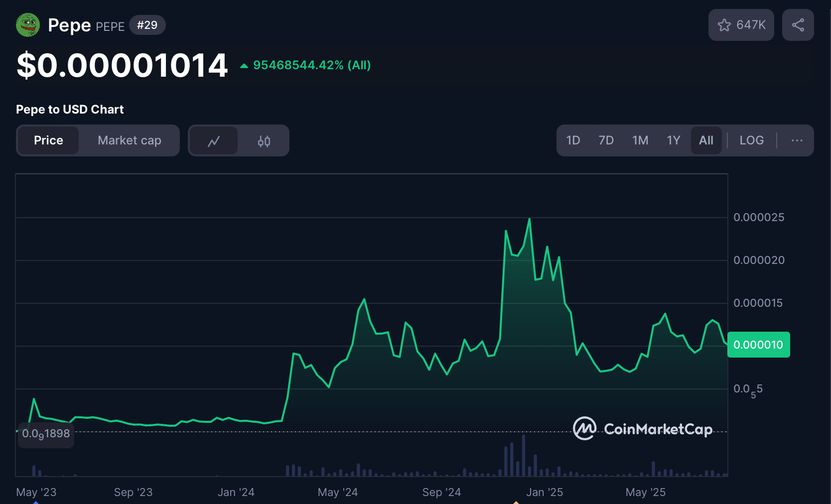Switch to candlestick chart view icon
Screen dimensions: 831x504
tap(264, 141)
